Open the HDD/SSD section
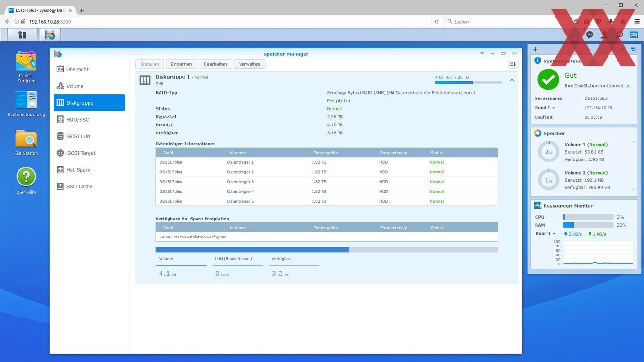Image resolution: width=644 pixels, height=362 pixels. 89,120
